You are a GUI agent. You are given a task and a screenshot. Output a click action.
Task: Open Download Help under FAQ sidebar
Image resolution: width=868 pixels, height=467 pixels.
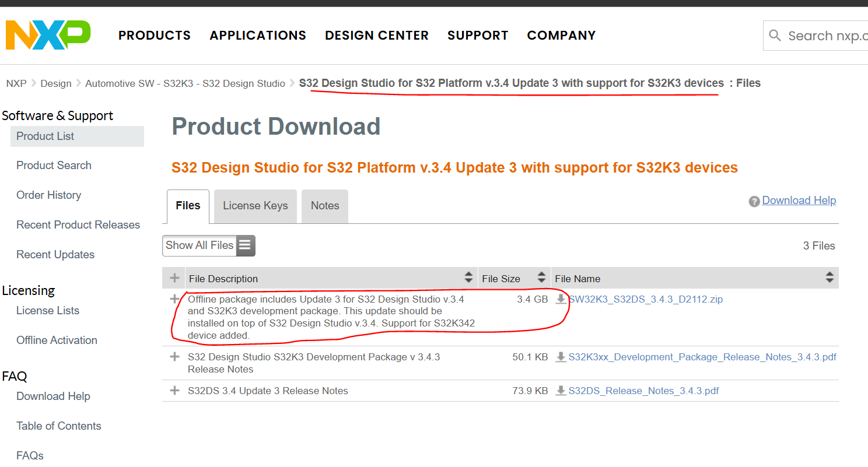click(x=53, y=396)
